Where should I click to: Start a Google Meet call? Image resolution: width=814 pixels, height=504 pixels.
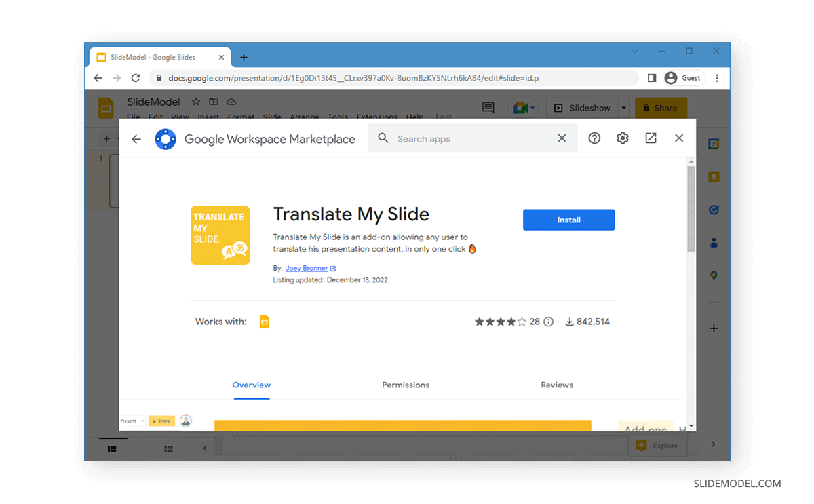click(522, 108)
